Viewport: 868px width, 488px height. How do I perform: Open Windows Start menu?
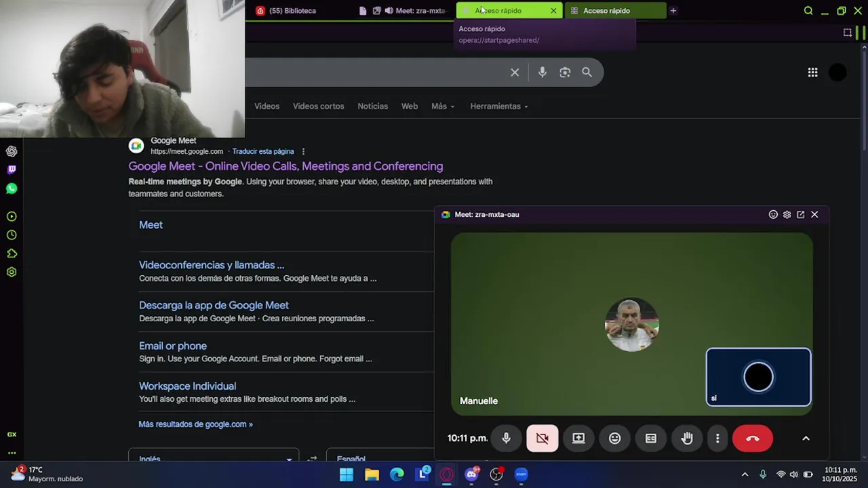pyautogui.click(x=347, y=474)
